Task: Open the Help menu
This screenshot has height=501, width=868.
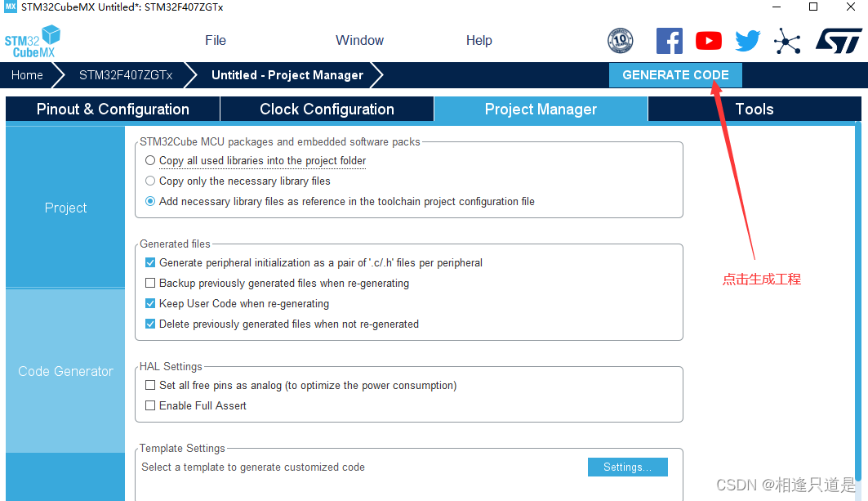Action: click(x=479, y=41)
